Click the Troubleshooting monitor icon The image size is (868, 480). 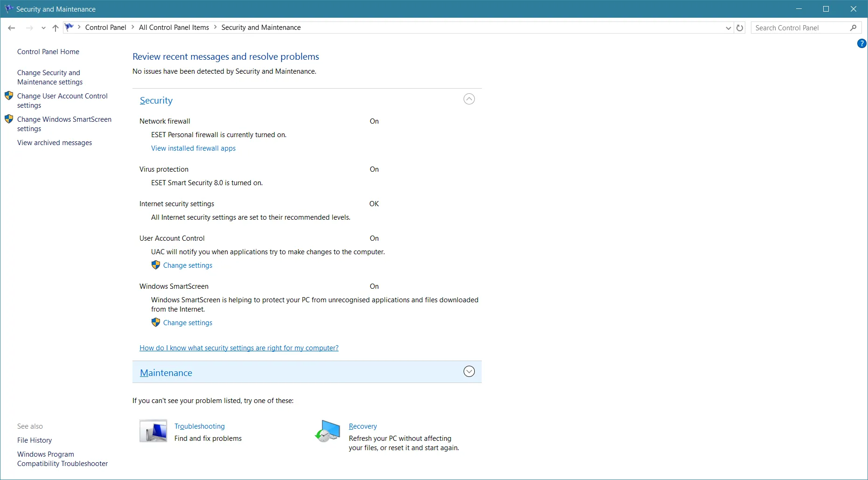153,431
